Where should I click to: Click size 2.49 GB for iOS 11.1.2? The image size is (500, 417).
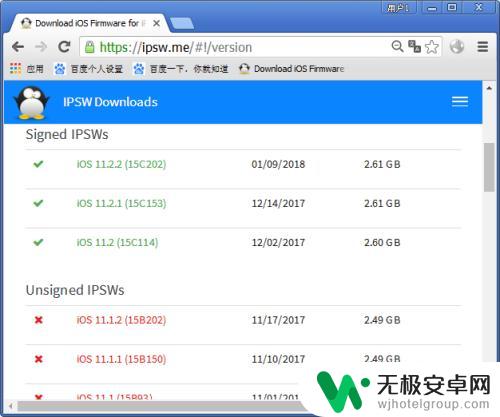[382, 320]
